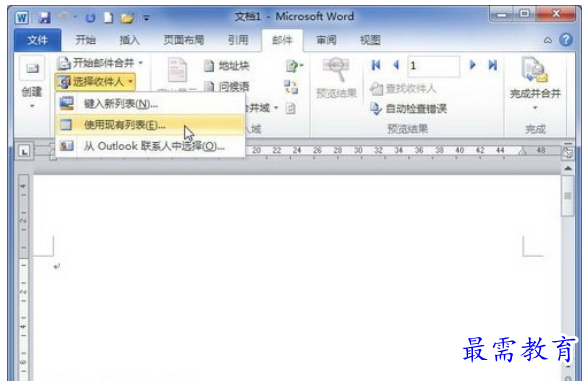Collapse the ribbon using the caret icon
Screen dimensions: 584x381
tap(548, 40)
